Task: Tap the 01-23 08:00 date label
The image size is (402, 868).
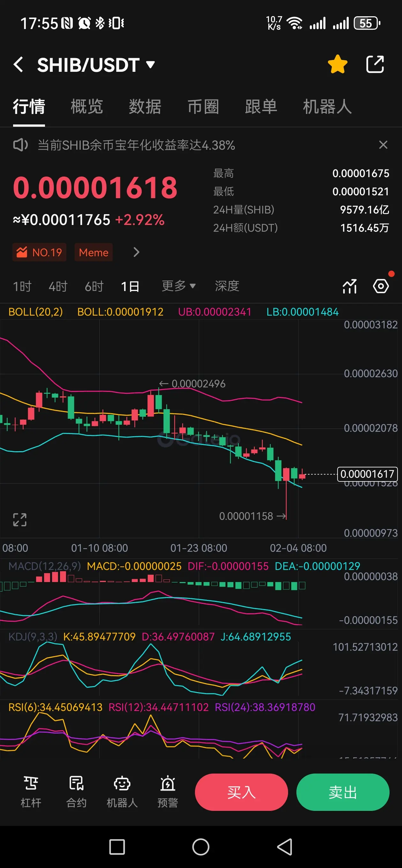Action: tap(198, 548)
